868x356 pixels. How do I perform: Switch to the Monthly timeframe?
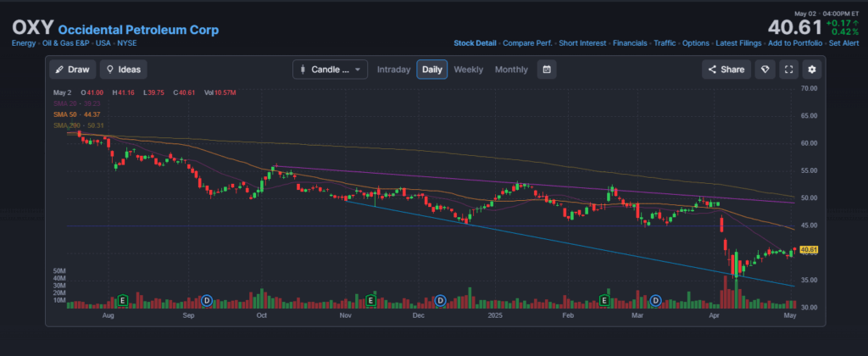click(511, 70)
